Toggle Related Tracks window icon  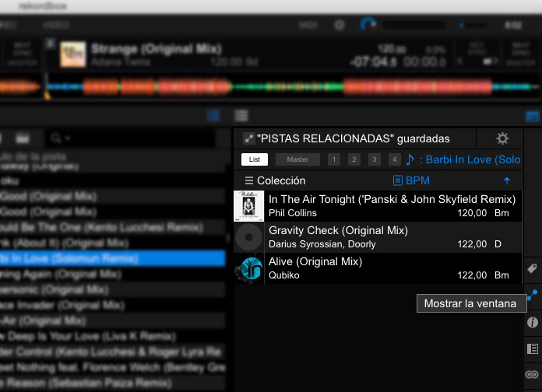(x=533, y=295)
